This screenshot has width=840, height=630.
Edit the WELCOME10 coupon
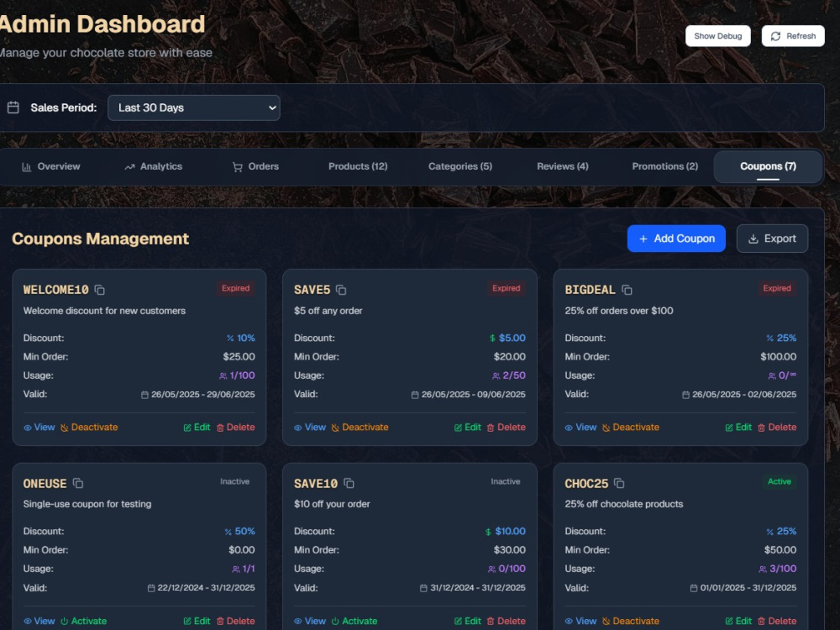(x=197, y=428)
